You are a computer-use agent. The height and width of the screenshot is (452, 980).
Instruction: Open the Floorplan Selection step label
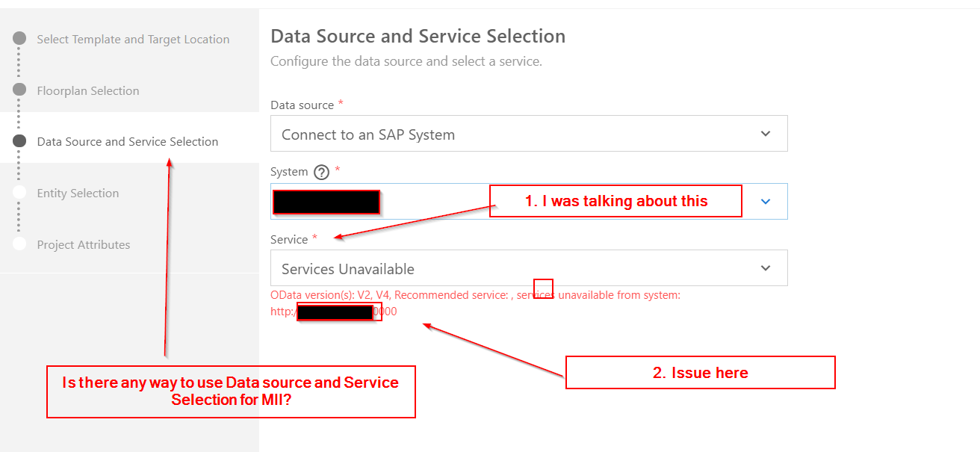tap(88, 91)
